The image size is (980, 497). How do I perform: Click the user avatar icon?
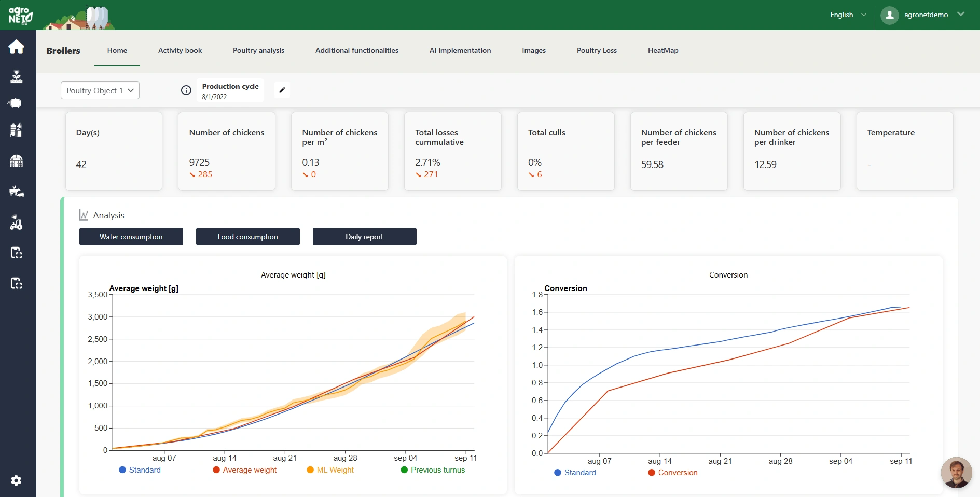pos(889,15)
